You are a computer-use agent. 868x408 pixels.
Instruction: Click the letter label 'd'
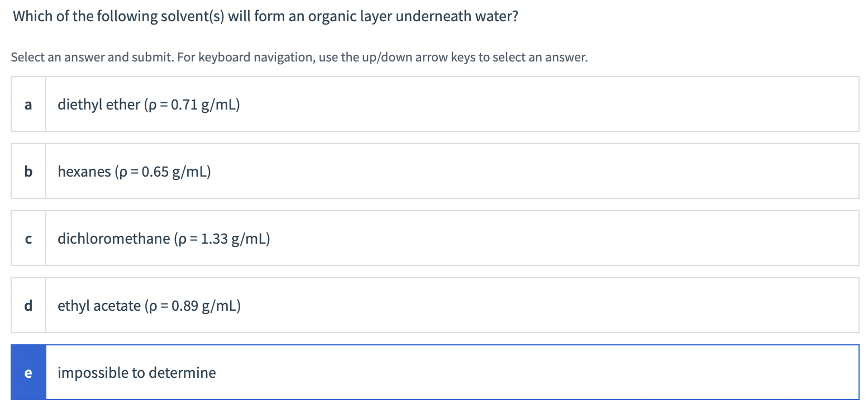(x=28, y=305)
